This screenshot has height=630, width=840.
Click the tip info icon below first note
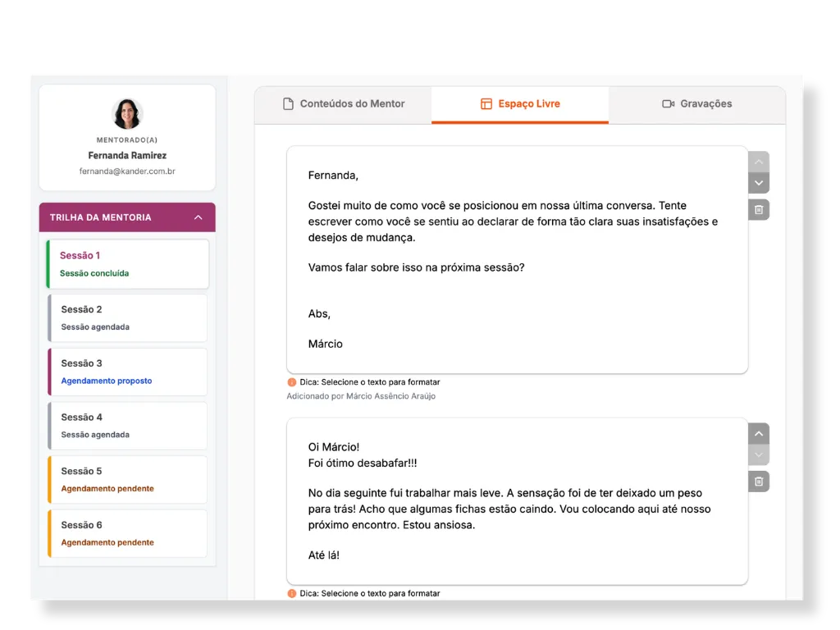click(291, 382)
